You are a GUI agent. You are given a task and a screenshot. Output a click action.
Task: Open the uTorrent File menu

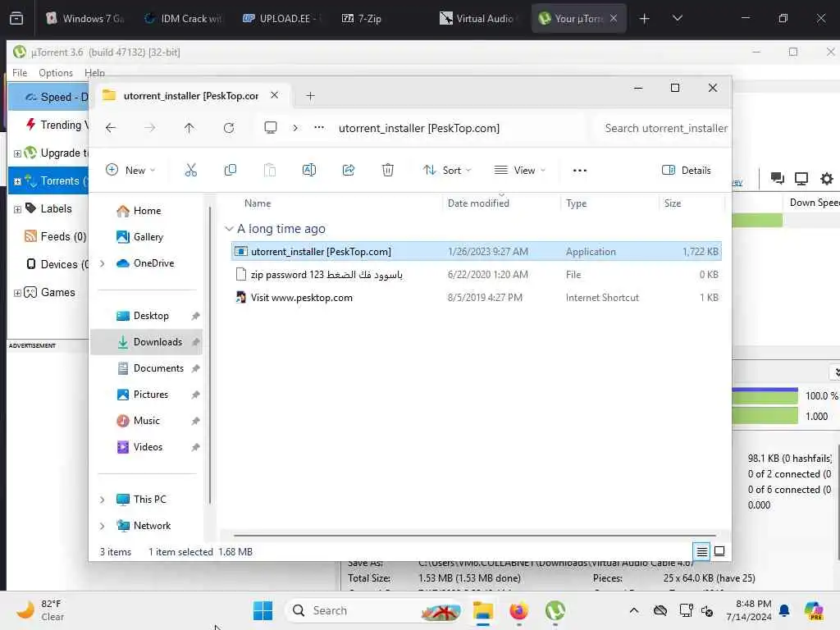coord(20,72)
